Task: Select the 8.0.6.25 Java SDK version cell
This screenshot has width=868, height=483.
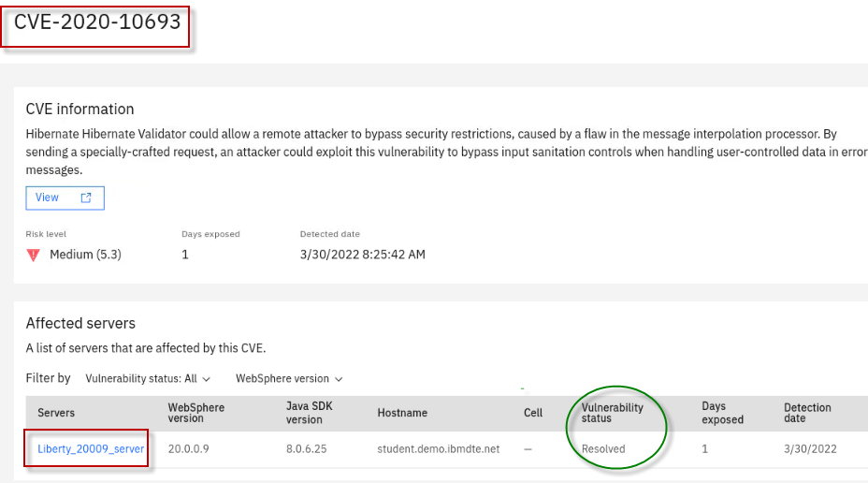Action: coord(308,449)
